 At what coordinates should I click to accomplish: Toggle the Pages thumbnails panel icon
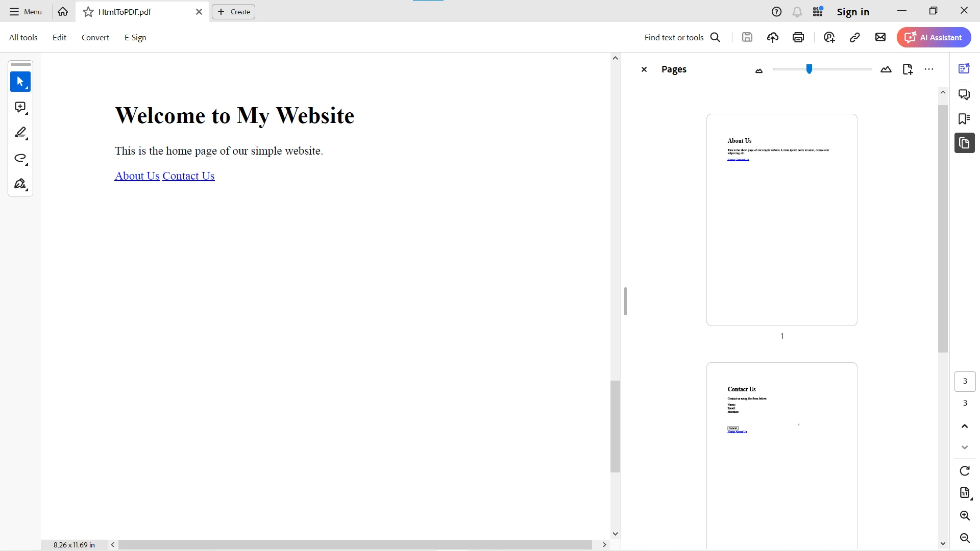click(964, 143)
